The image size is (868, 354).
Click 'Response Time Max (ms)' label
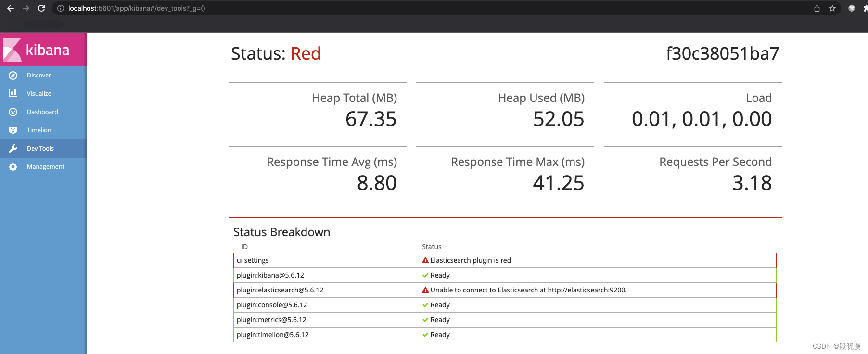point(518,162)
